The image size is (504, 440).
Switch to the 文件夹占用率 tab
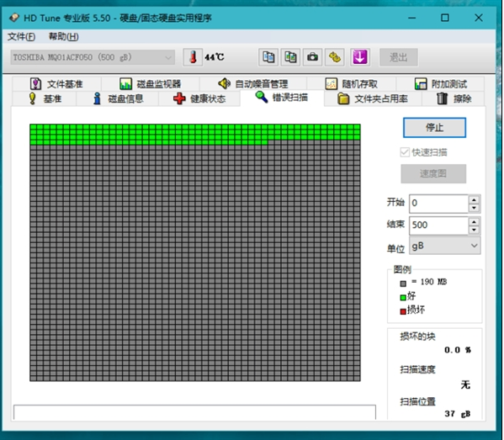point(373,98)
